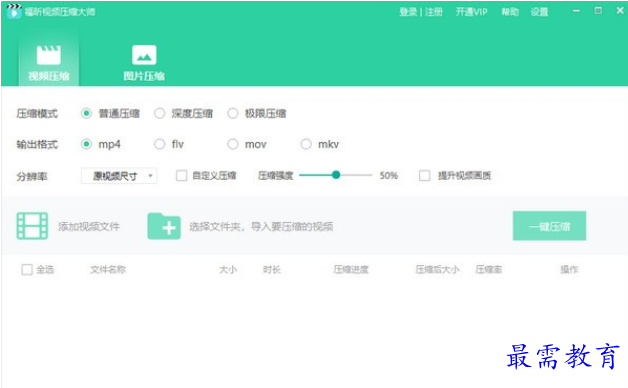This screenshot has width=628, height=388.
Task: Click the 压缩后大小 column header
Action: pos(437,269)
